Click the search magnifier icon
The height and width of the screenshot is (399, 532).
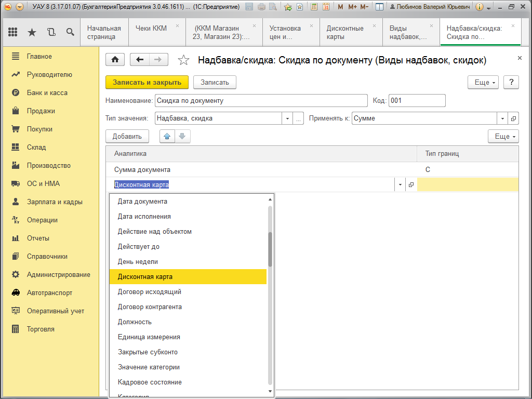pyautogui.click(x=70, y=32)
